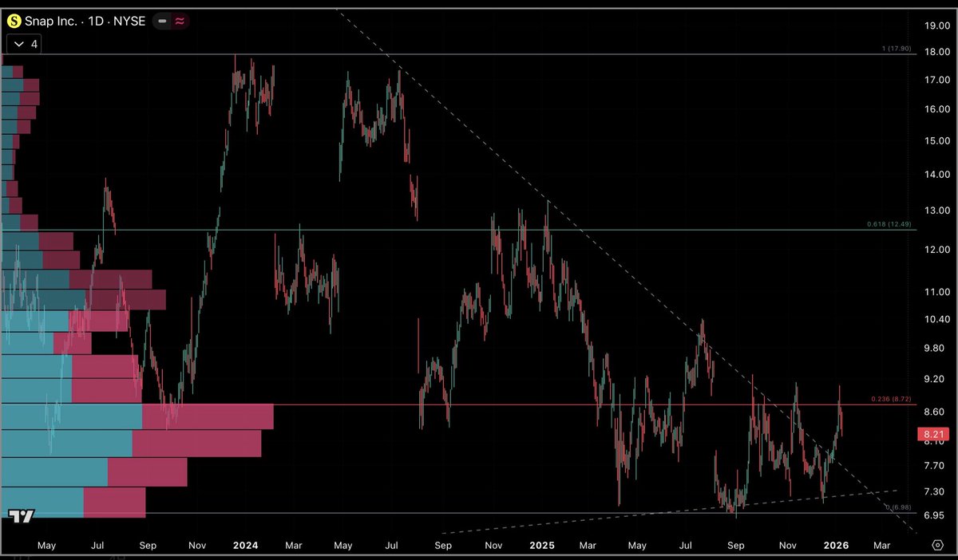Click the 15.00 price axis label
This screenshot has height=560, width=958.
click(936, 141)
